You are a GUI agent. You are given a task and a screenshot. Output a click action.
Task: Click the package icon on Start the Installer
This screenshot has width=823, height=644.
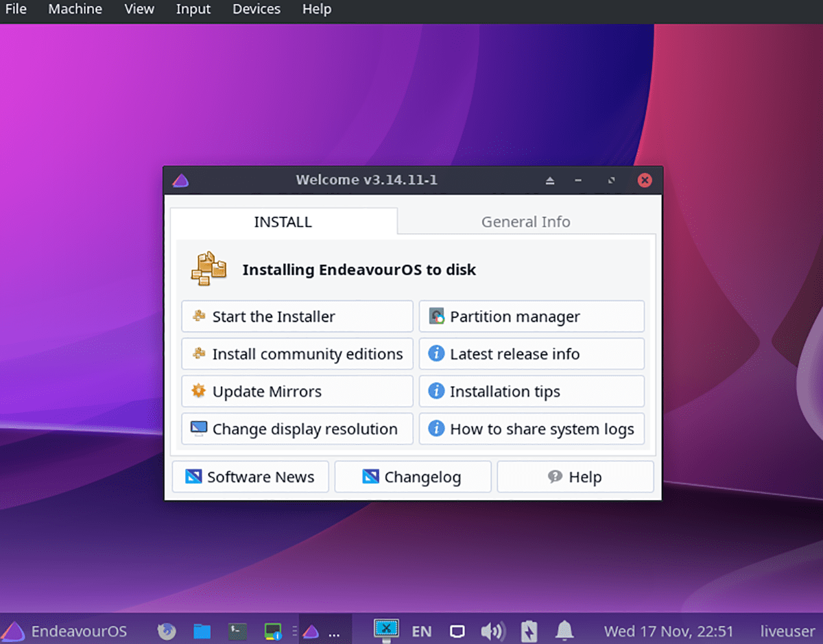click(199, 316)
